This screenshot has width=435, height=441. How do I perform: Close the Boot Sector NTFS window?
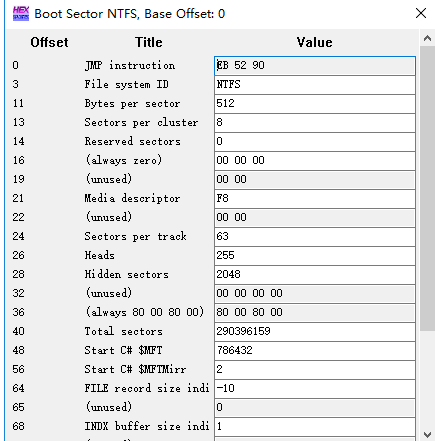point(421,13)
